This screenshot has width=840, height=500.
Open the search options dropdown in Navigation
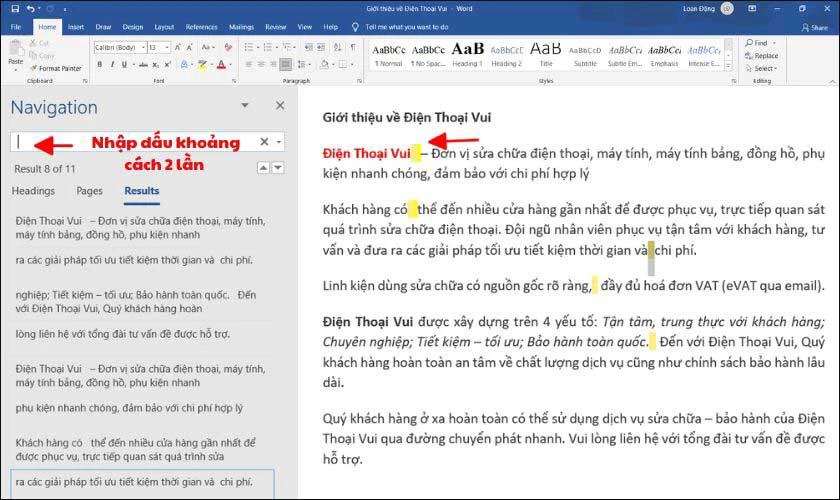coord(279,142)
